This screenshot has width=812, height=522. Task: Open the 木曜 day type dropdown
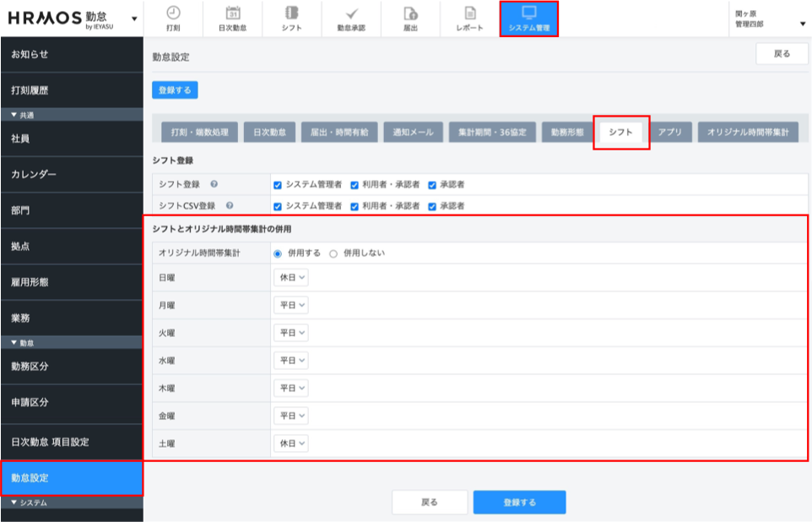pyautogui.click(x=291, y=388)
